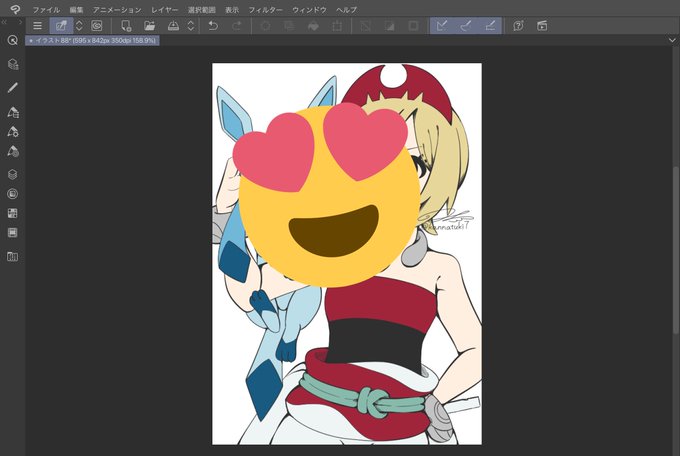Select the イラスト88 canvas tab

(x=92, y=40)
